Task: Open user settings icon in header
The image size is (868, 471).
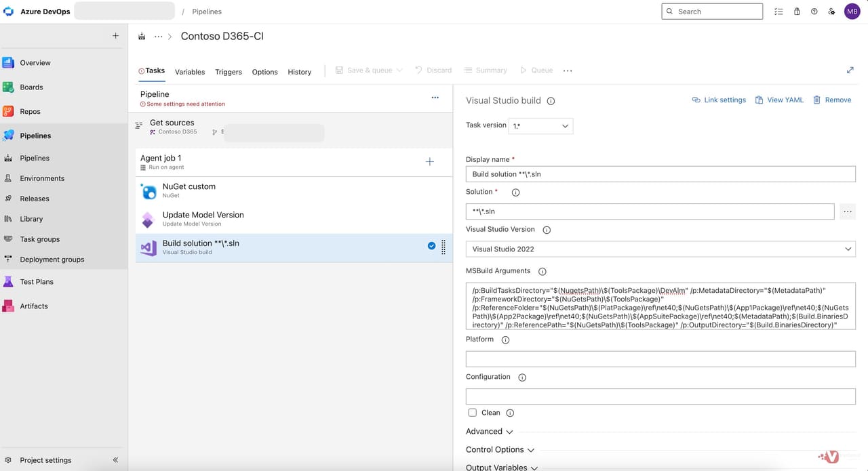Action: click(x=832, y=12)
